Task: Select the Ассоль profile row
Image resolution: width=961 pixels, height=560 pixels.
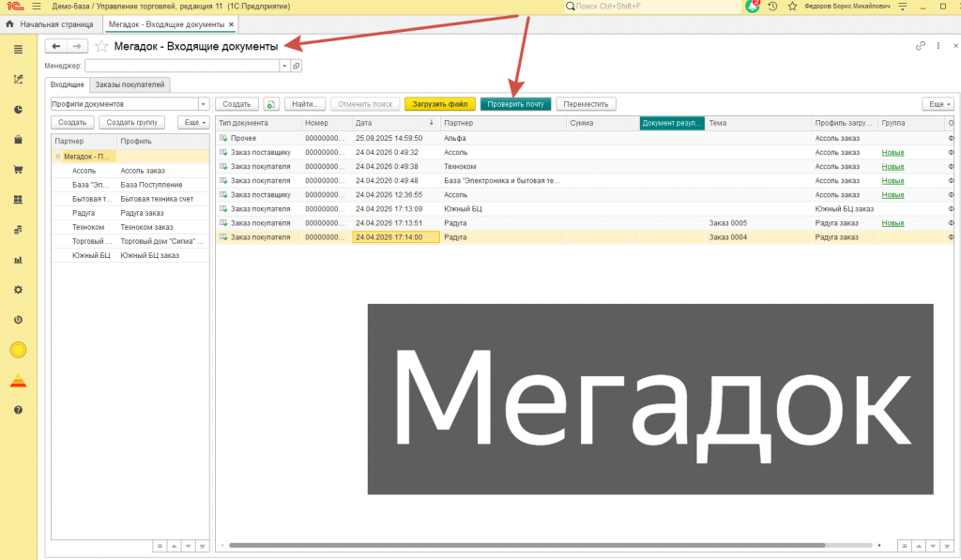Action: (130, 171)
